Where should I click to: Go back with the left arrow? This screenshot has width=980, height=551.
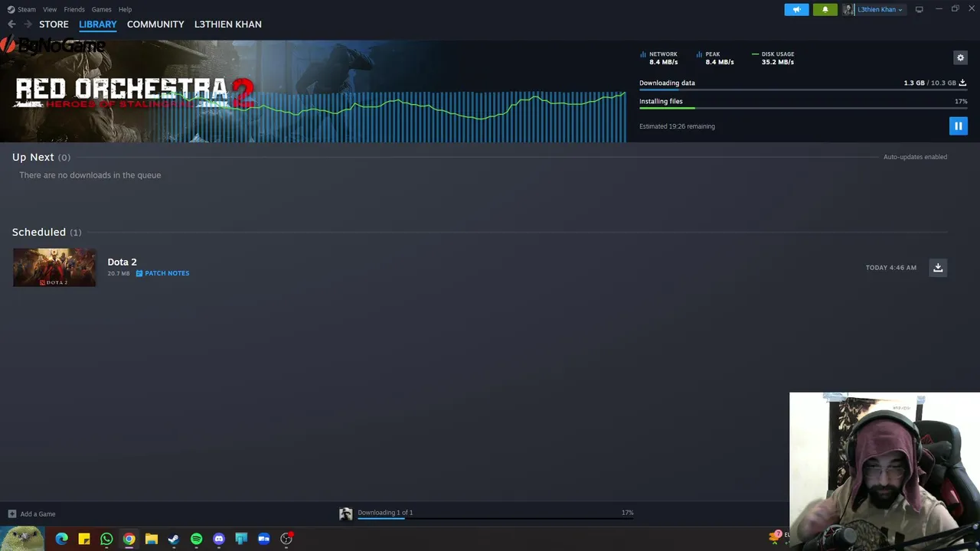pyautogui.click(x=11, y=24)
